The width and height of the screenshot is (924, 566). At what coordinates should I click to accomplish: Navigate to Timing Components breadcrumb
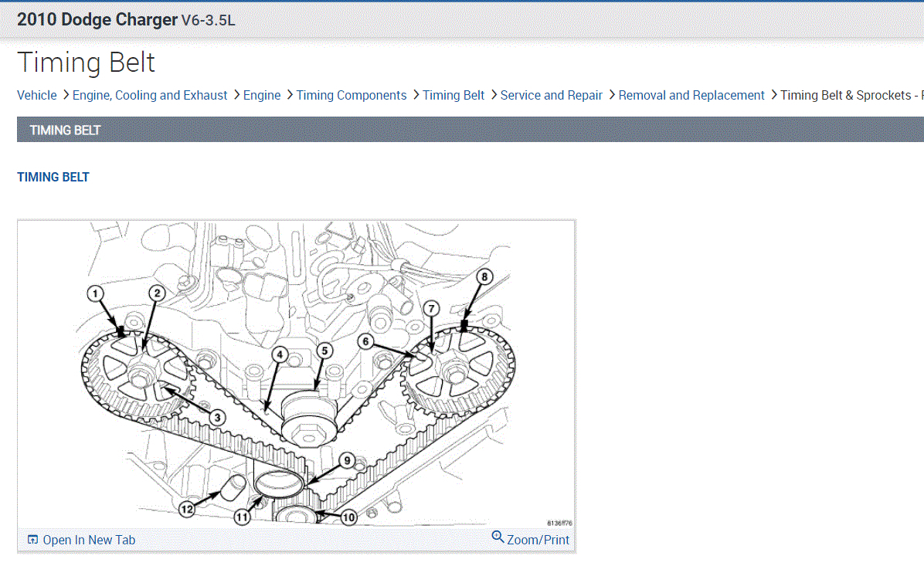352,96
